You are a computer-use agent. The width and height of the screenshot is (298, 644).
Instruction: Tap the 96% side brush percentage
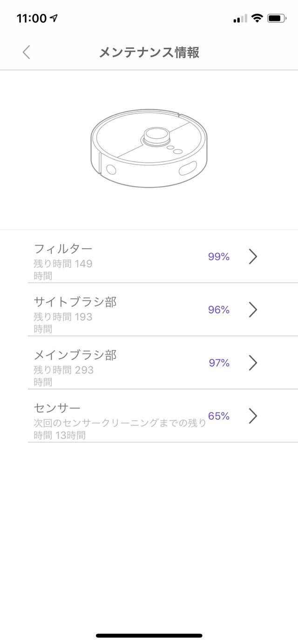219,310
